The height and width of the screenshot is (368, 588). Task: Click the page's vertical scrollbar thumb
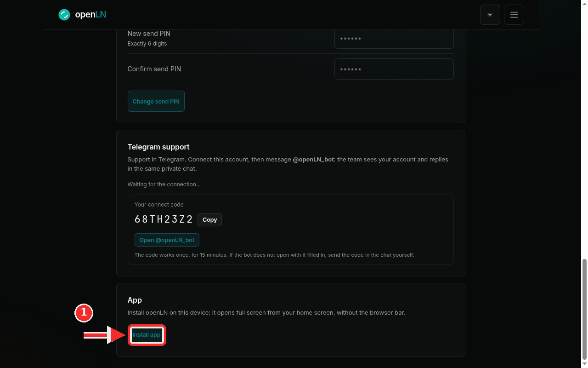584,309
